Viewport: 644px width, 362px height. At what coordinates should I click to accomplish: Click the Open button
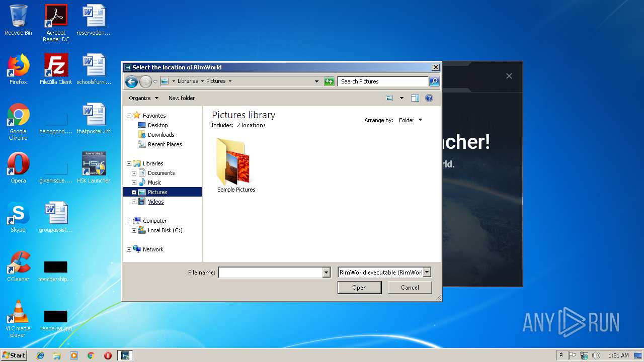tap(359, 288)
